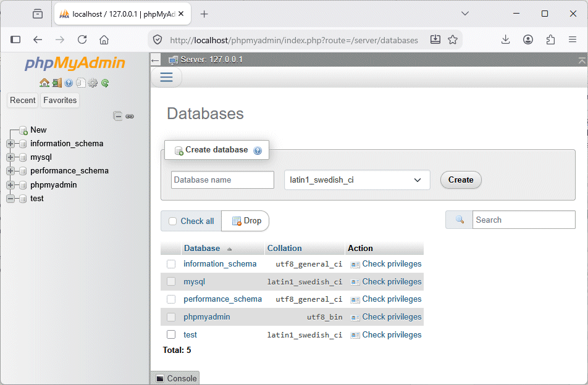Click the Create database help icon

pos(258,151)
